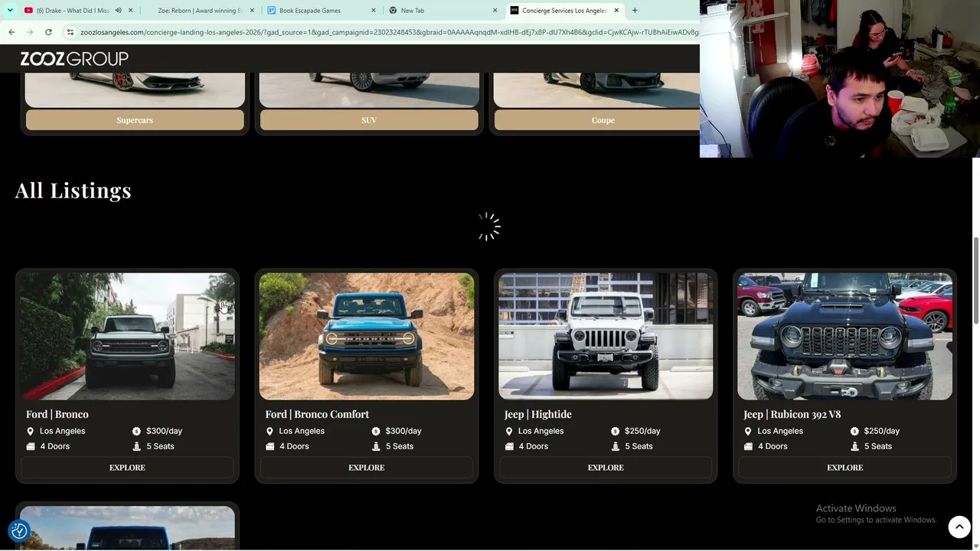Screen dimensions: 980x551
Task: Explore the Jeep Hightide listing
Action: tap(606, 468)
